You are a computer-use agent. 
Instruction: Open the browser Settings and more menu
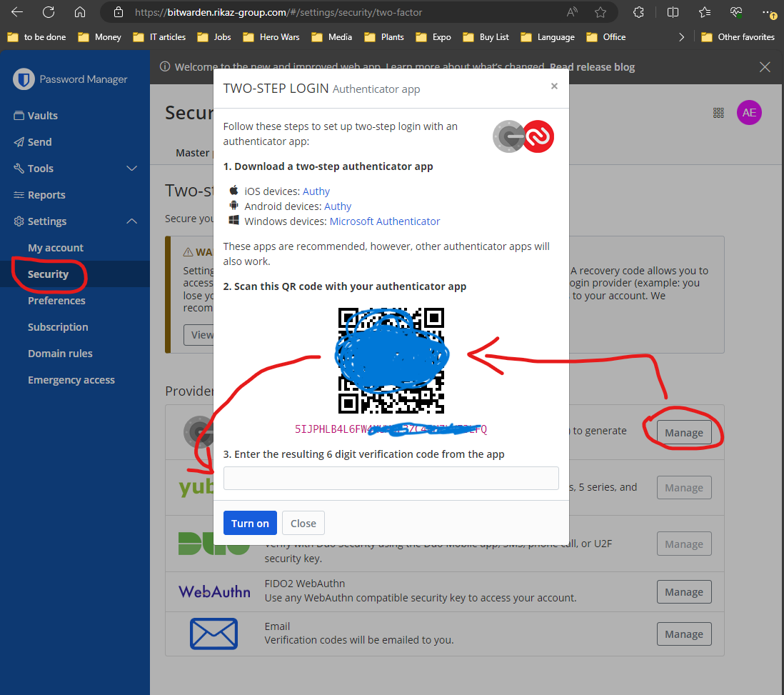(769, 12)
